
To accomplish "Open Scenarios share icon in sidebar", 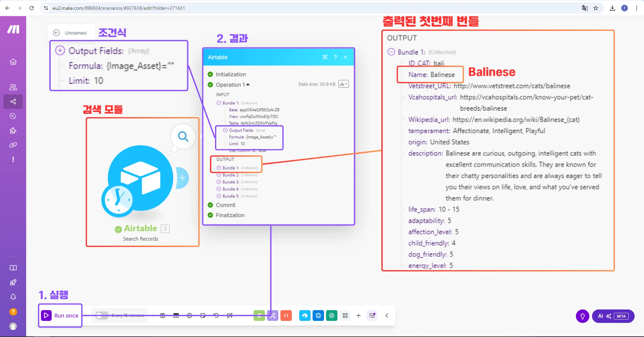I will (13, 102).
